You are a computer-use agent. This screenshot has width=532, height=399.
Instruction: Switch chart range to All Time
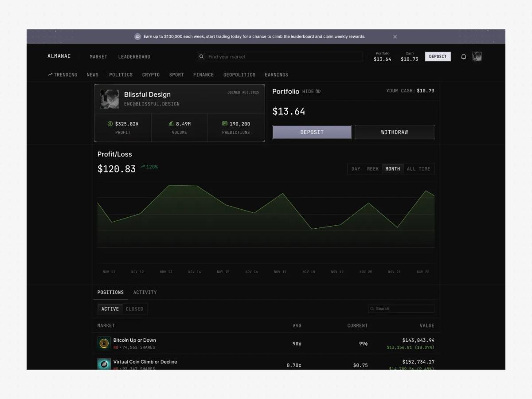[x=419, y=169]
